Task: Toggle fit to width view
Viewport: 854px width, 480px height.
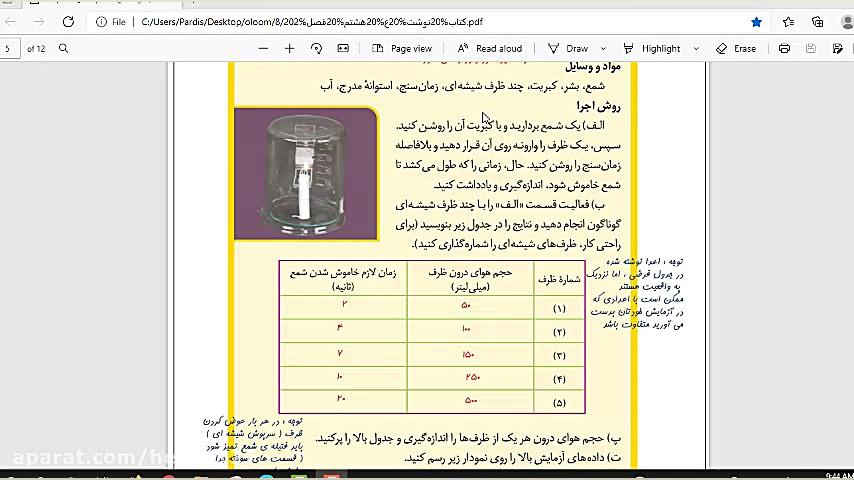Action: (x=343, y=48)
